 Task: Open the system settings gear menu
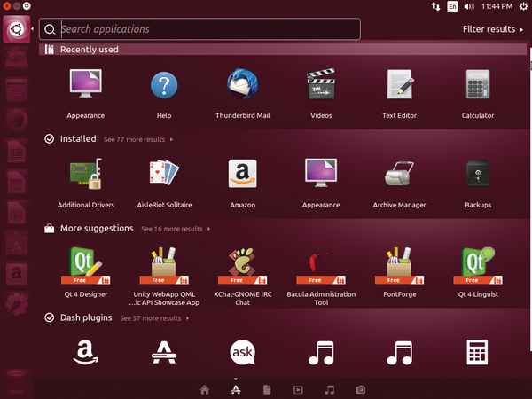[x=521, y=6]
